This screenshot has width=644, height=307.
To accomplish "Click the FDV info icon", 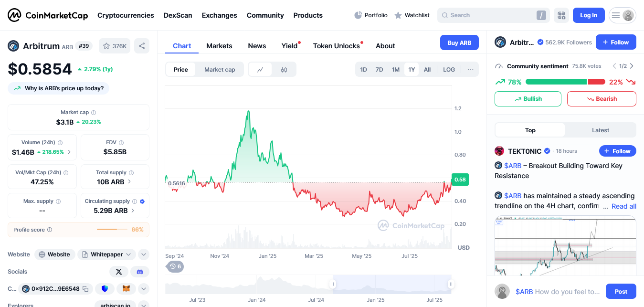I will pyautogui.click(x=121, y=143).
